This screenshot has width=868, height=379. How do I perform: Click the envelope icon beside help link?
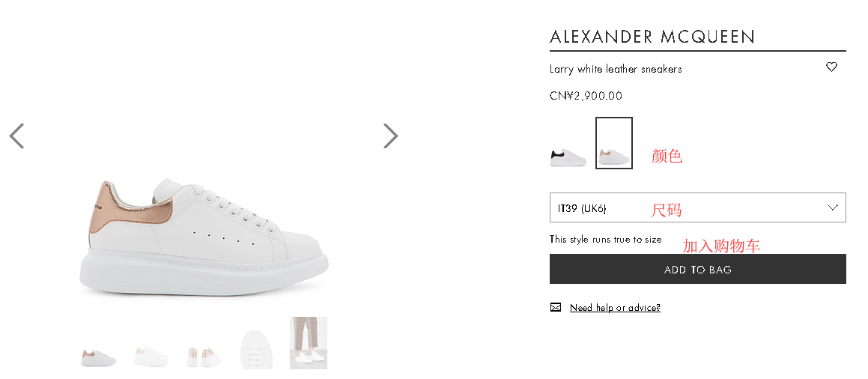(x=556, y=307)
